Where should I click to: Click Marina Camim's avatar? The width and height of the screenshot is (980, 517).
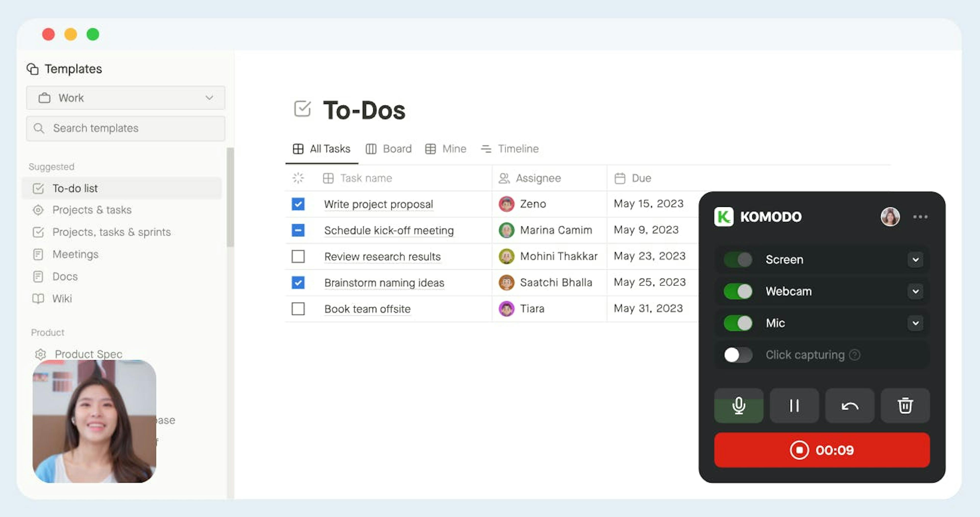click(506, 230)
